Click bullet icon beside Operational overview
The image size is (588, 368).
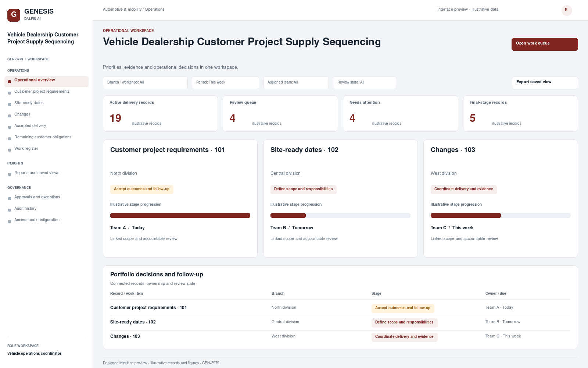(x=10, y=82)
